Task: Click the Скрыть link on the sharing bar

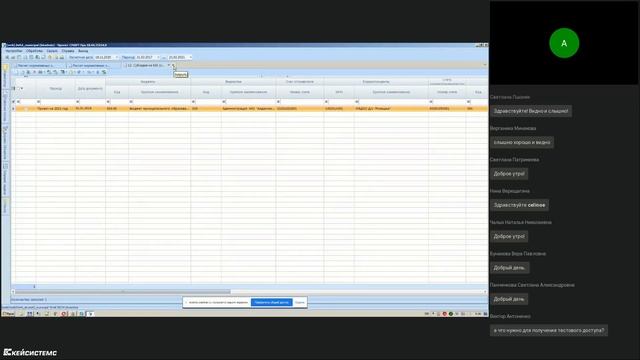Action: click(x=300, y=302)
